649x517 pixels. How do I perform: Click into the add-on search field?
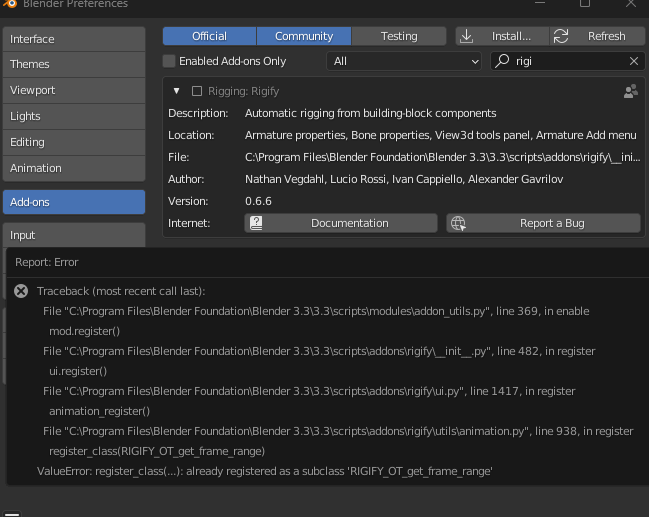pos(567,61)
